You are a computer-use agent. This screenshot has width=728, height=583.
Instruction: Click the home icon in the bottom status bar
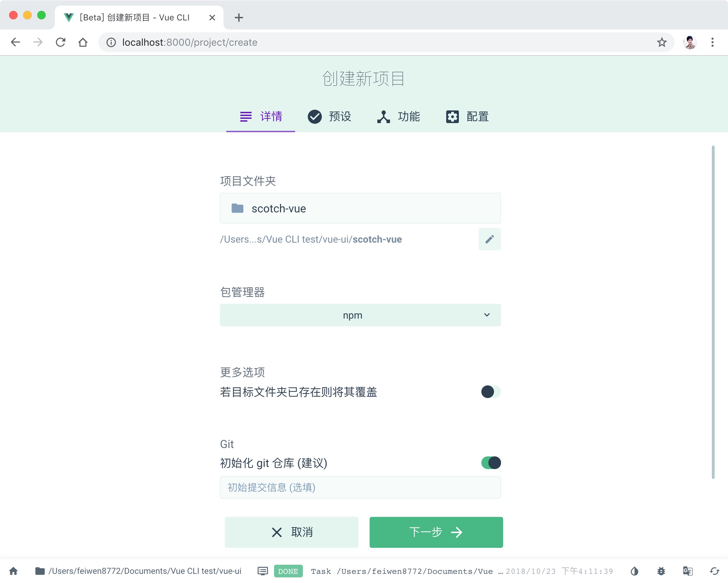[x=13, y=571]
